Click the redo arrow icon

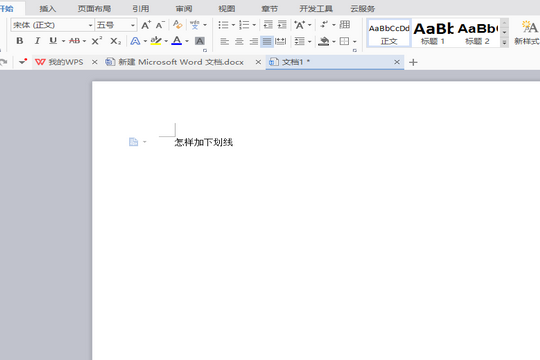[x=3, y=62]
